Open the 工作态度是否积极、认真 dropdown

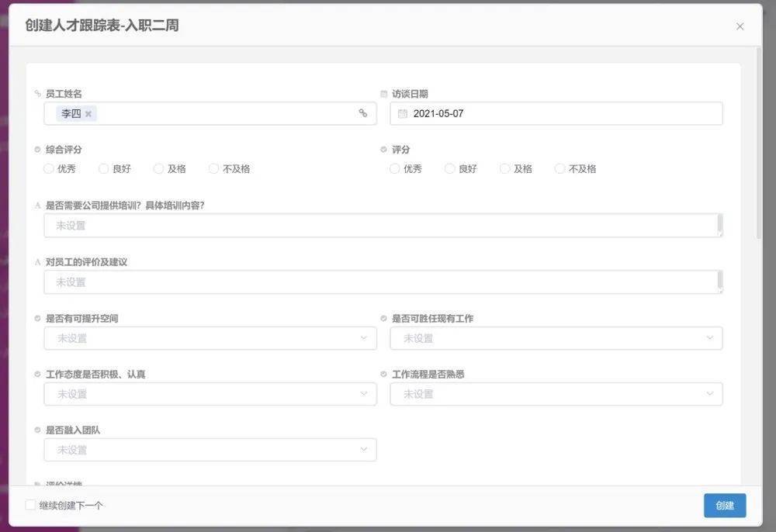coord(210,394)
